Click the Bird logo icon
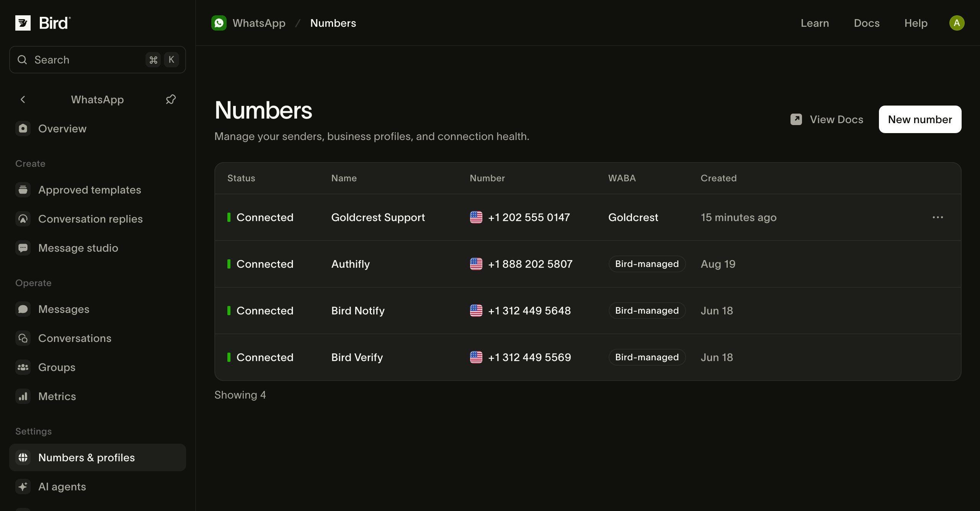This screenshot has width=980, height=511. 23,23
